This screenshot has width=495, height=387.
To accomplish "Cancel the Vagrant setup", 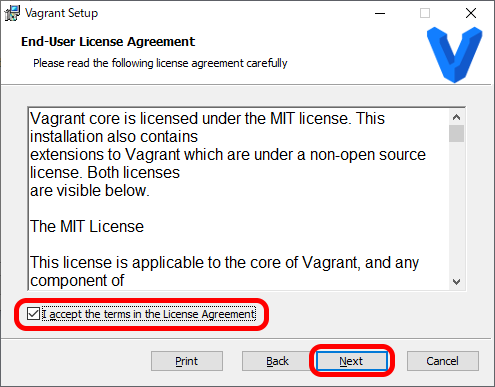I will (x=443, y=361).
